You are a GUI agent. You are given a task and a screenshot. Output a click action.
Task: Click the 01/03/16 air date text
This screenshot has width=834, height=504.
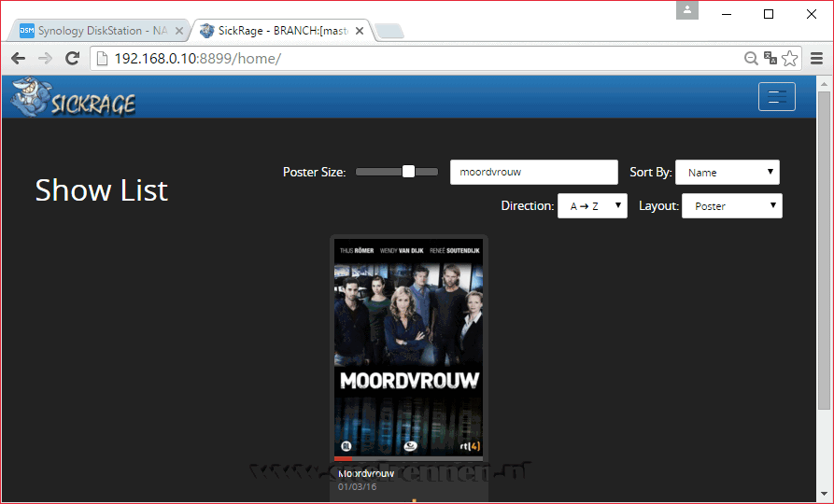coord(357,486)
